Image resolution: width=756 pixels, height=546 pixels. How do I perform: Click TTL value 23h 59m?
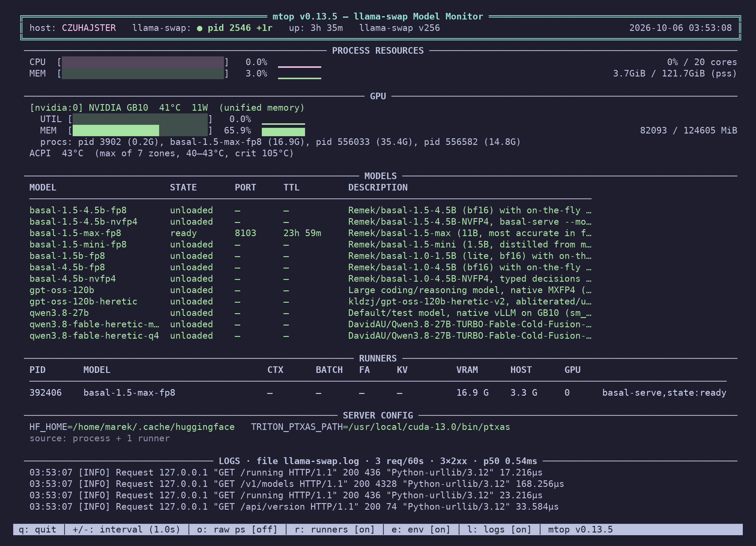click(x=302, y=233)
